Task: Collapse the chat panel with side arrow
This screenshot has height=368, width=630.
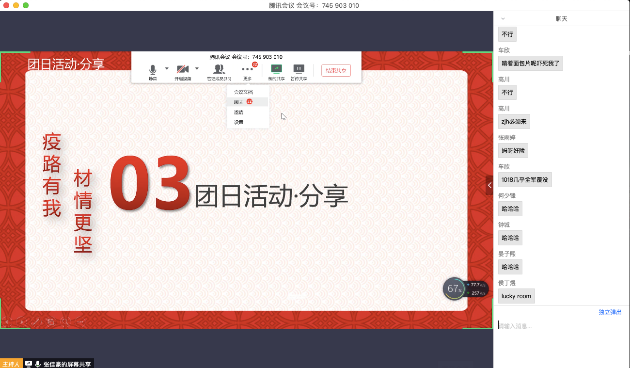Action: coord(489,185)
